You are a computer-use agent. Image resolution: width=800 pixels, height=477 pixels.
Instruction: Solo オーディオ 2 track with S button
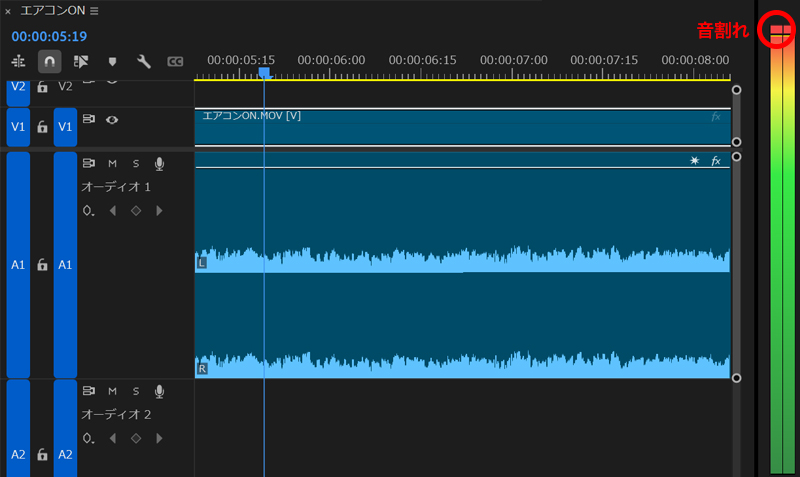point(135,391)
